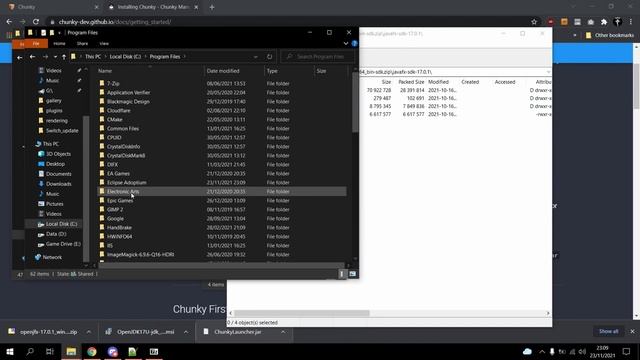Click the Electronic Arts folder icon
The image size is (640, 360).
pyautogui.click(x=102, y=191)
